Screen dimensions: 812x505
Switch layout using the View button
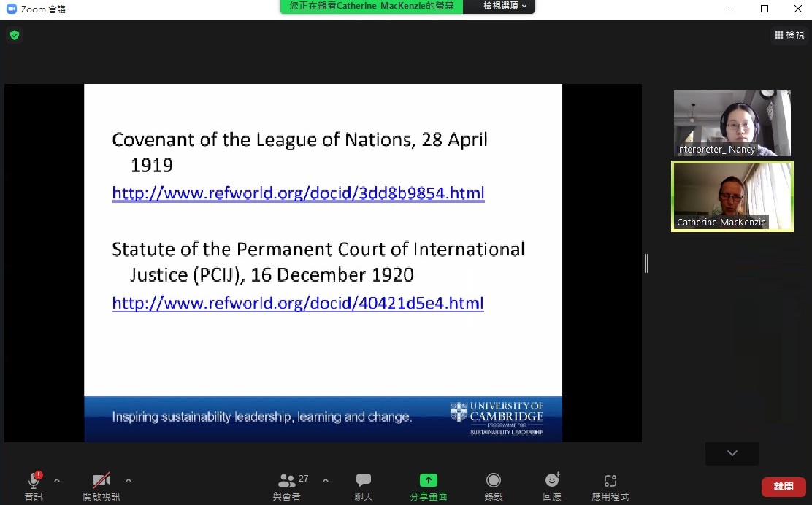pos(789,35)
